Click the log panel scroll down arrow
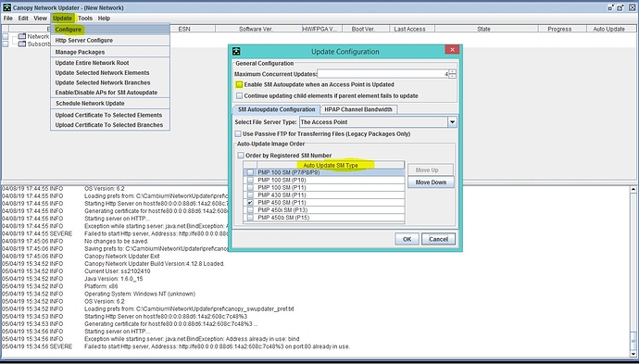The width and height of the screenshot is (639, 364). [633, 354]
